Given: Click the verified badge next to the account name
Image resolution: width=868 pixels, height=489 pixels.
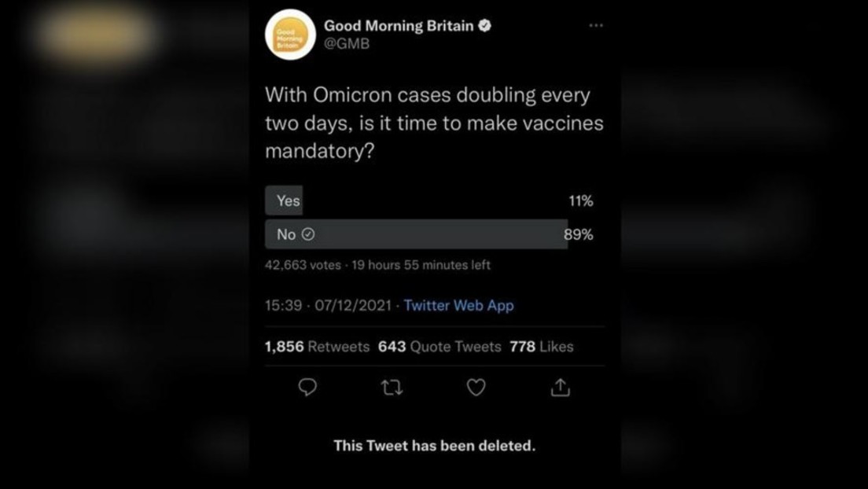Looking at the screenshot, I should point(485,26).
